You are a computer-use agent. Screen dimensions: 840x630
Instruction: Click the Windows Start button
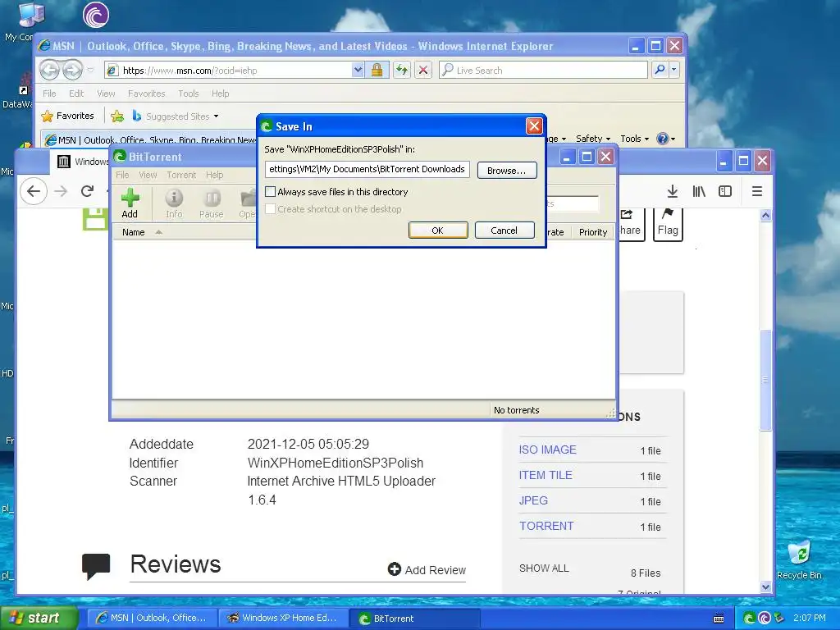pyautogui.click(x=39, y=618)
